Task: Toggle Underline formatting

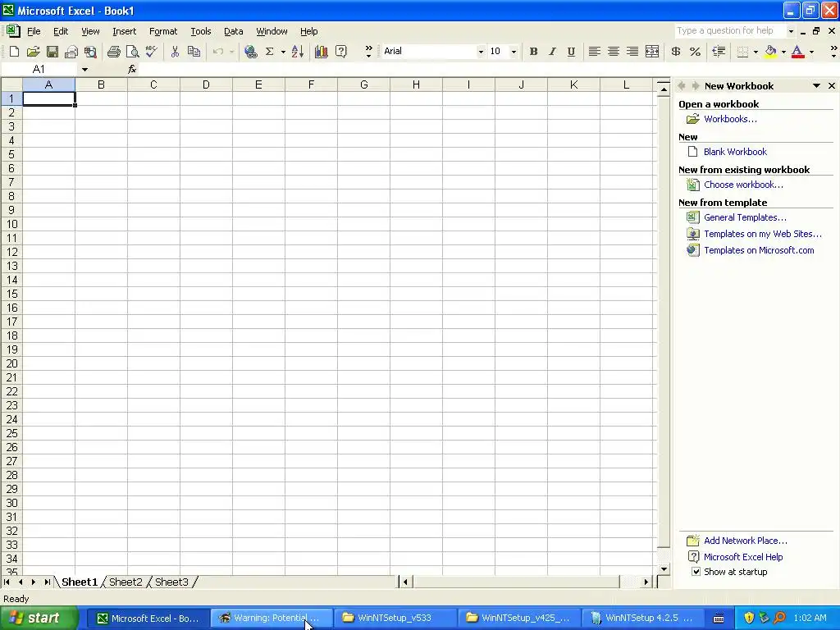Action: [x=571, y=52]
